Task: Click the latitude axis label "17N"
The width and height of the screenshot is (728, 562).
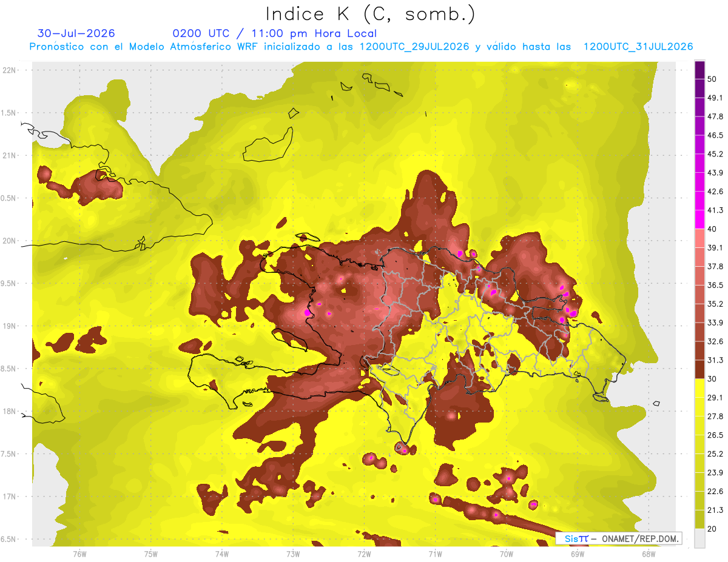Action: pos(10,497)
